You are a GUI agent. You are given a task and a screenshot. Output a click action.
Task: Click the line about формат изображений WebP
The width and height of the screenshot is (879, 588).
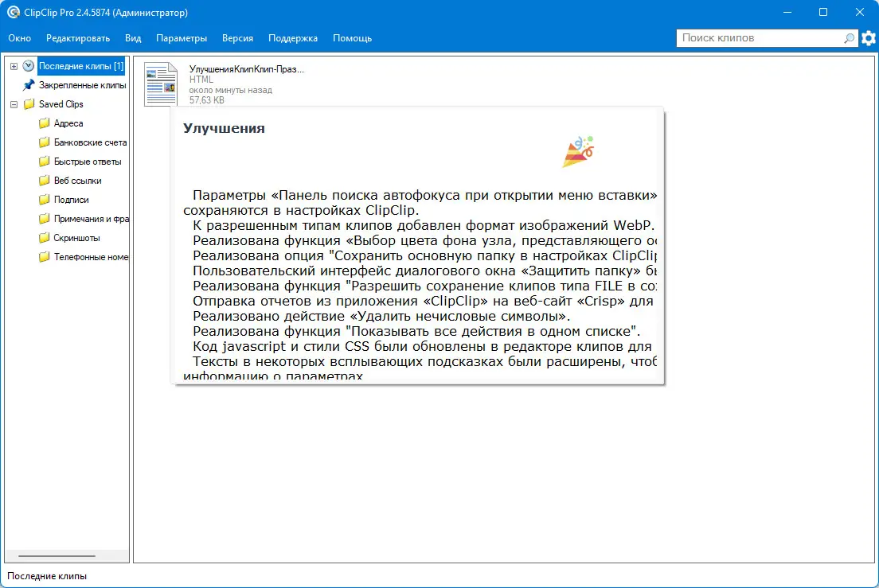[x=424, y=226]
